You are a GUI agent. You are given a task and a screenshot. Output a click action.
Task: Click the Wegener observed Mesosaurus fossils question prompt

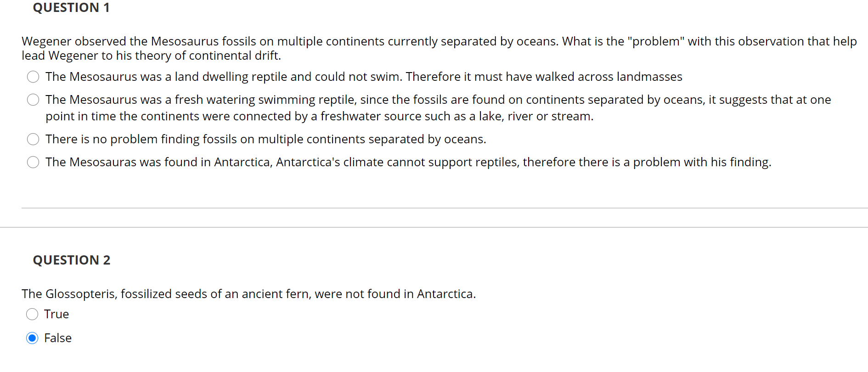pos(439,48)
